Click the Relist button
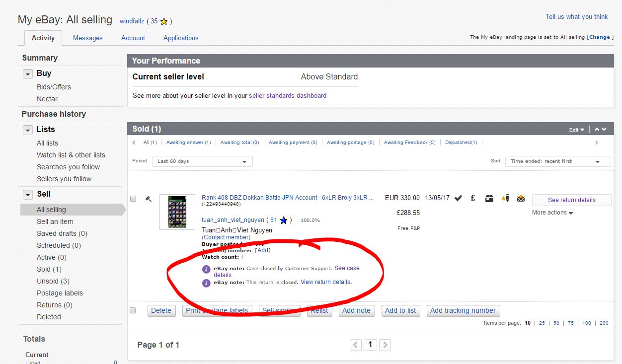Viewport: 622px width, 364px height. point(319,311)
